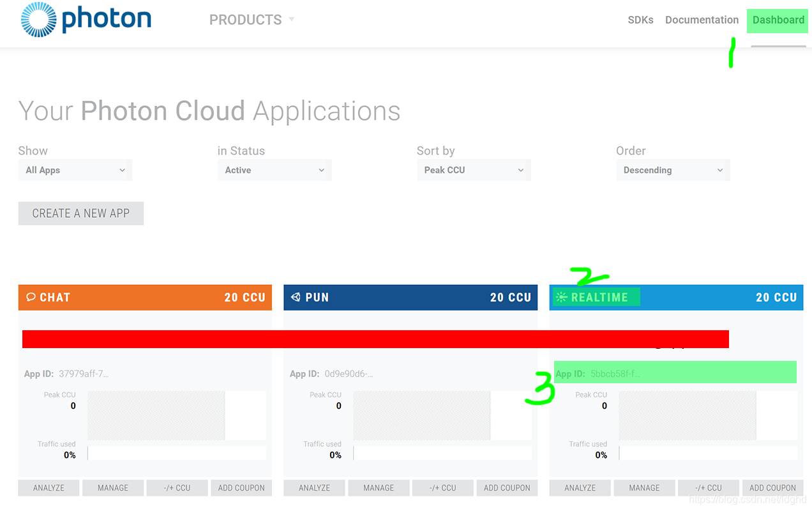Click the PUN card header title
The image size is (812, 511).
pyautogui.click(x=317, y=297)
